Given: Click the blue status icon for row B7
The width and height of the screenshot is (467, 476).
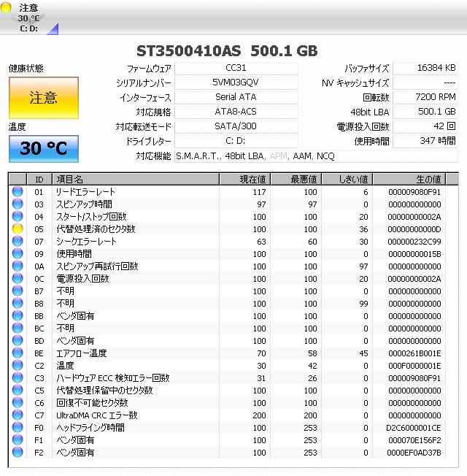Looking at the screenshot, I should [x=18, y=291].
